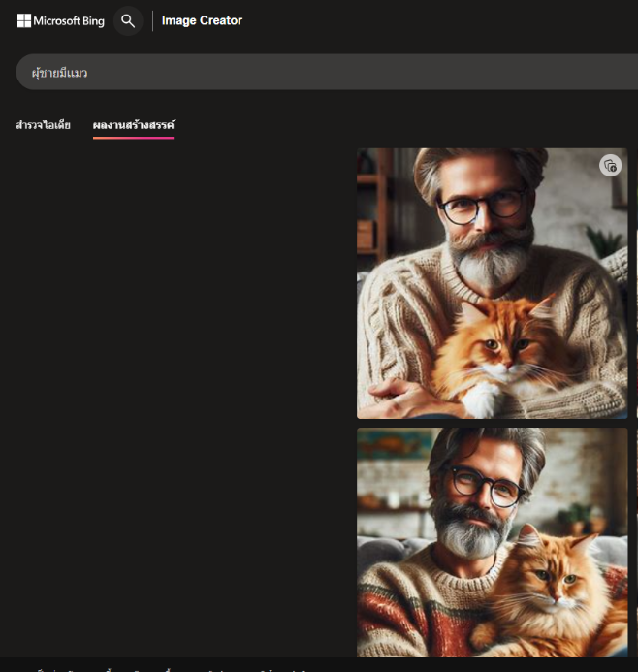Click the empty area of the prompt bar
The height and width of the screenshot is (672, 638).
pyautogui.click(x=388, y=73)
